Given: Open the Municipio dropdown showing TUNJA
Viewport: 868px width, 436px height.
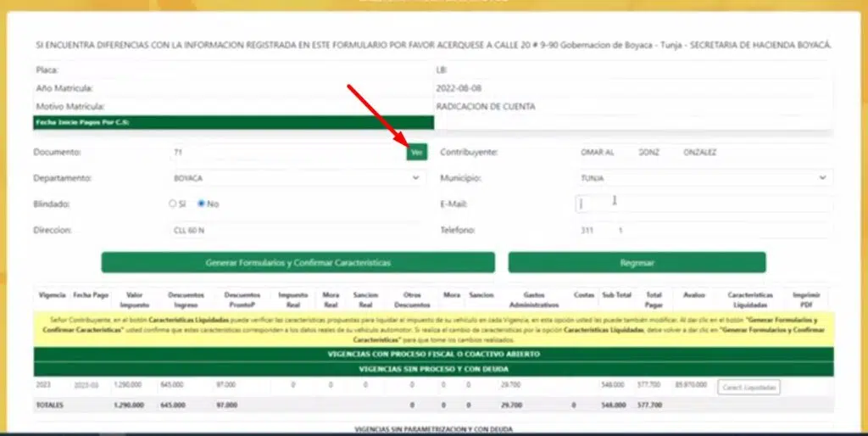Looking at the screenshot, I should pyautogui.click(x=704, y=178).
